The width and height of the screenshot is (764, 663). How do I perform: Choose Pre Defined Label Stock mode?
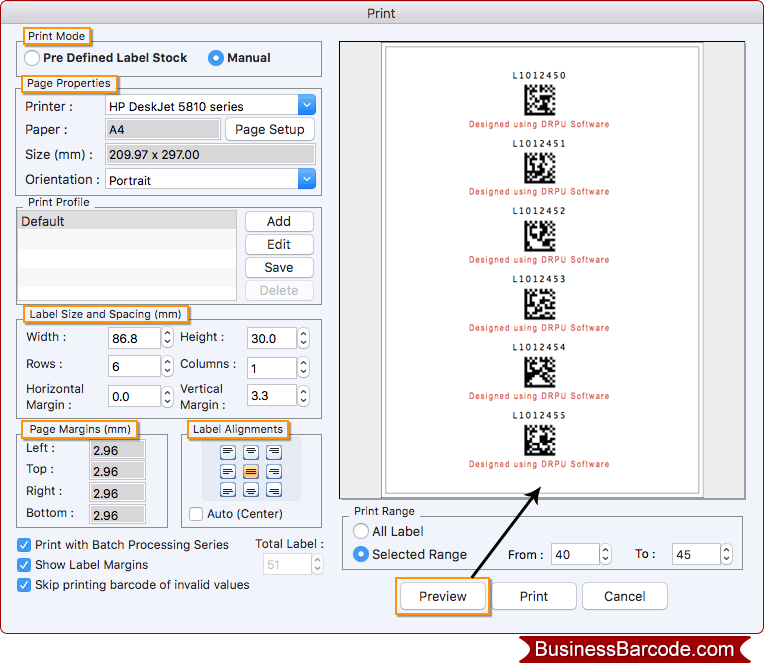tap(32, 58)
